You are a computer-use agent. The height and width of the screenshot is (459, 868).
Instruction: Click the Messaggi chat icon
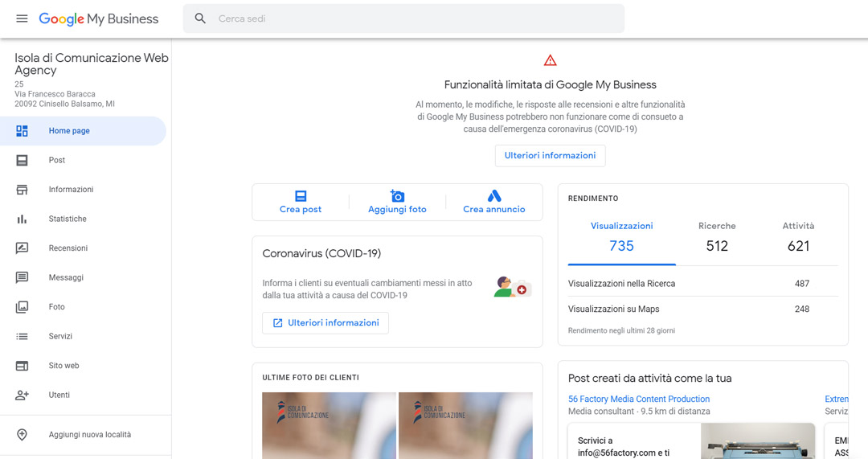(22, 277)
